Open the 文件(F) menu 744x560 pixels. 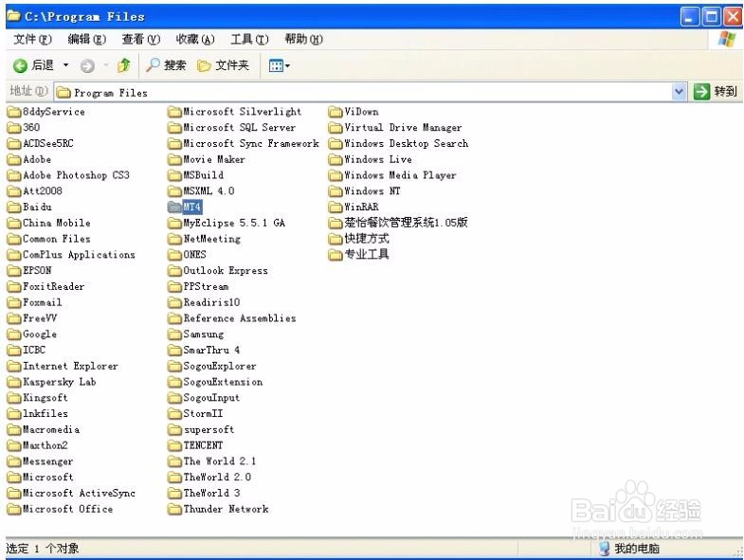click(x=33, y=39)
